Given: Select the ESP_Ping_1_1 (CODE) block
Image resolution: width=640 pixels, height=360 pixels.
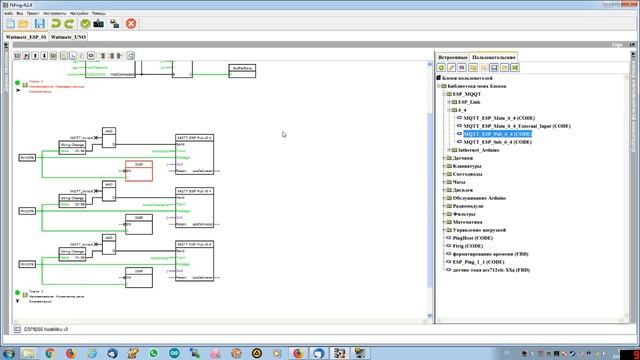Looking at the screenshot, I should [x=478, y=262].
